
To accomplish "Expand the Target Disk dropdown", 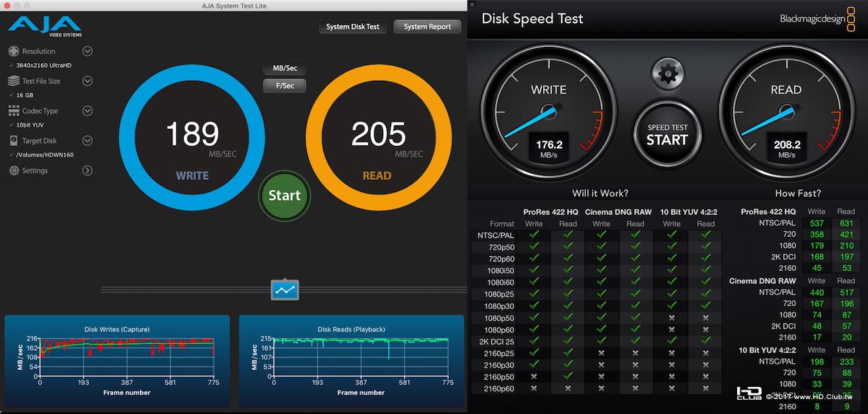I will (87, 140).
